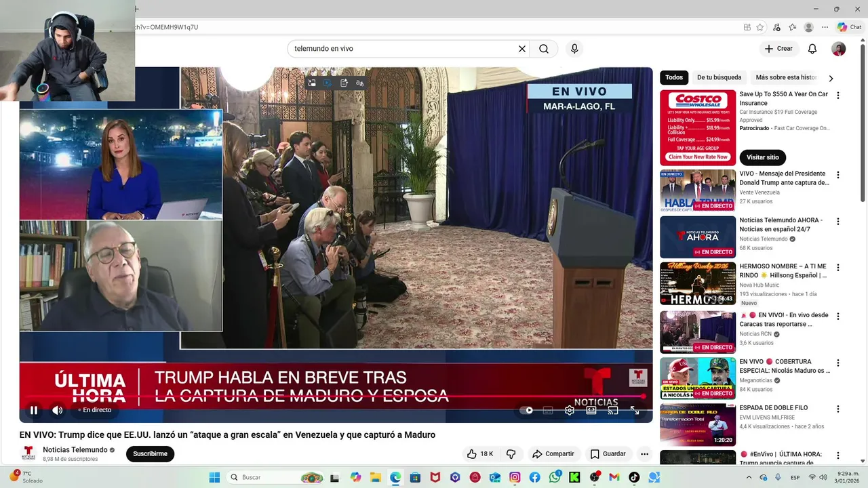
Task: Clear the search box text
Action: [x=522, y=49]
